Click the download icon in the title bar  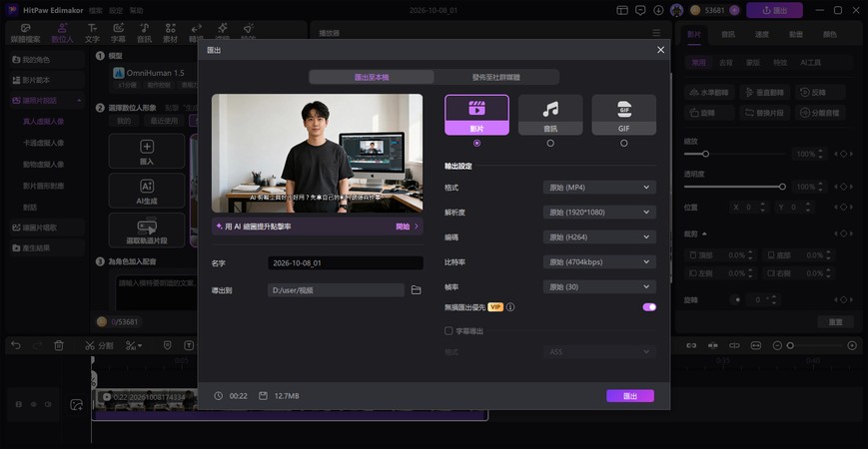(658, 10)
